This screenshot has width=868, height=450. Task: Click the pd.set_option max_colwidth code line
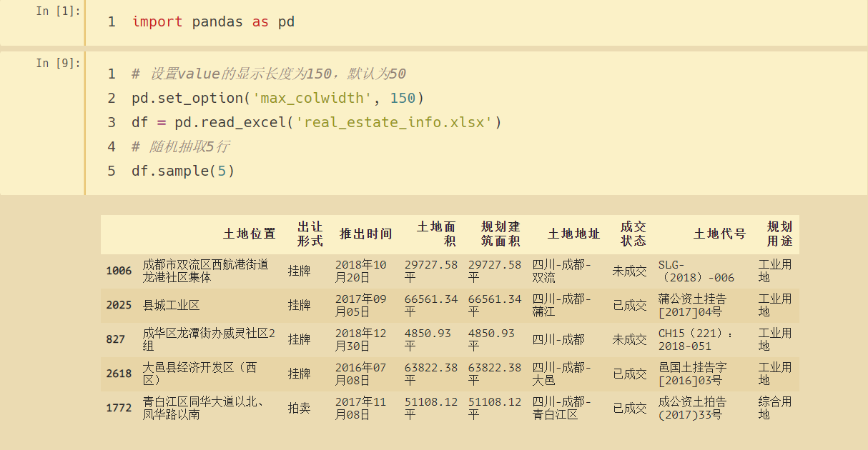[x=277, y=98]
